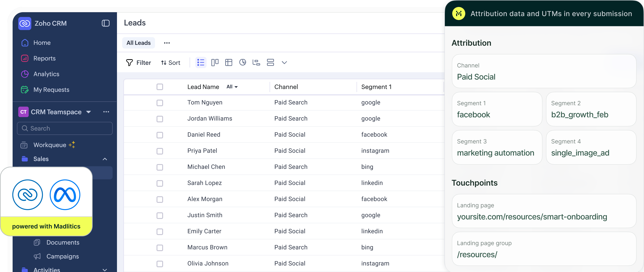Click the CT teamspace avatar badge

click(23, 112)
